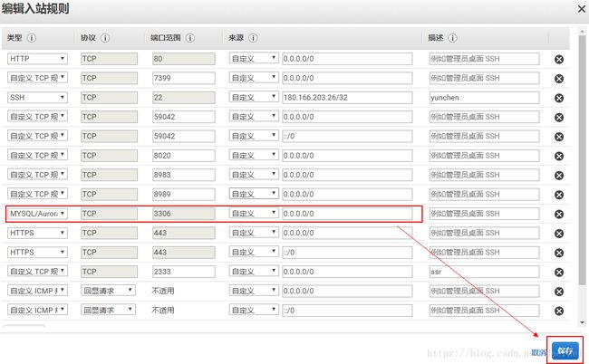589x364 pixels.
Task: Open type dropdown for port 2333 rule
Action: pos(37,272)
